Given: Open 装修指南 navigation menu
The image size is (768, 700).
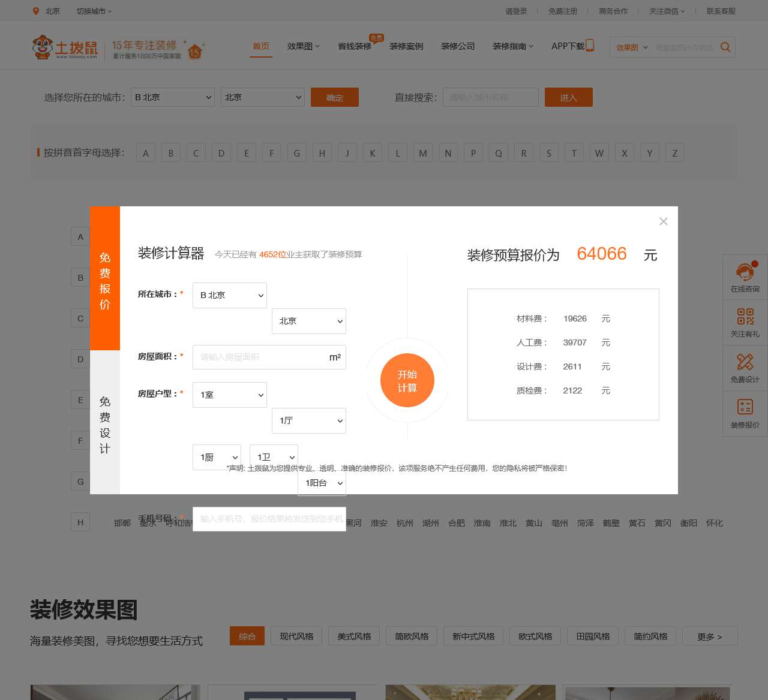Looking at the screenshot, I should pos(513,46).
